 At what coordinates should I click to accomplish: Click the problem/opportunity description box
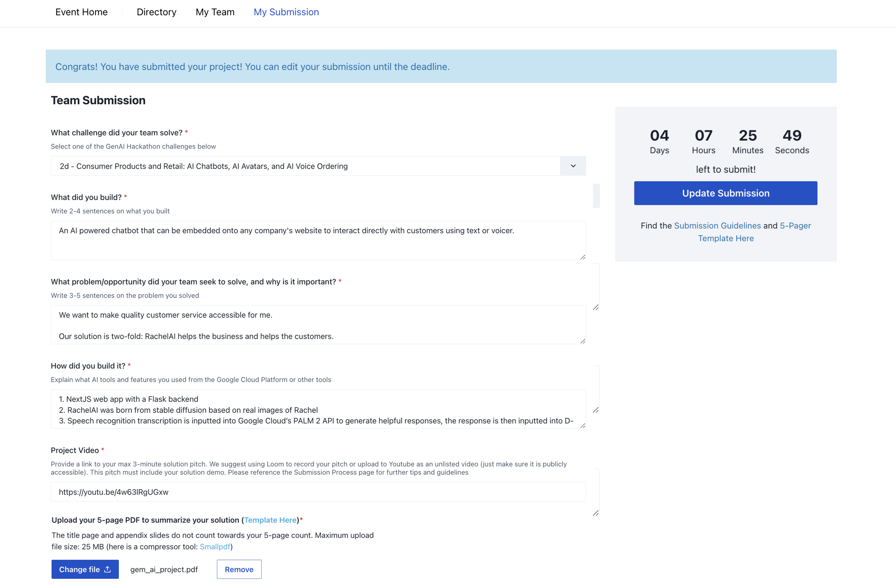coord(318,324)
